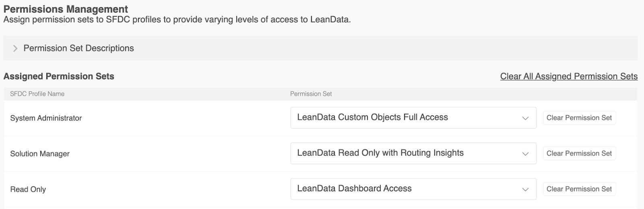Click the Clear All Assigned Permission Sets link

(569, 77)
